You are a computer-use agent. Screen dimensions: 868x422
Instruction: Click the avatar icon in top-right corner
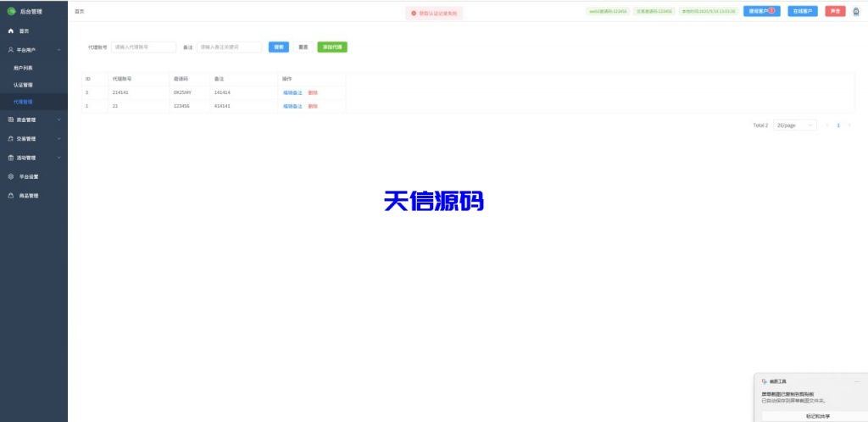pos(855,12)
